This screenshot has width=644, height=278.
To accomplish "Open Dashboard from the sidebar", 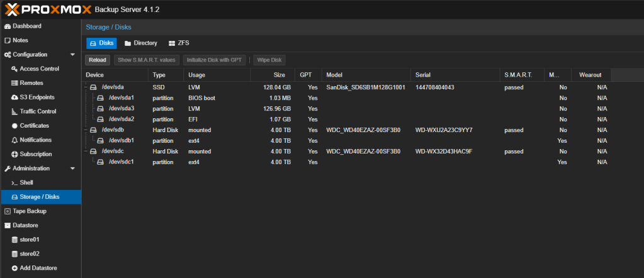I will [x=26, y=26].
